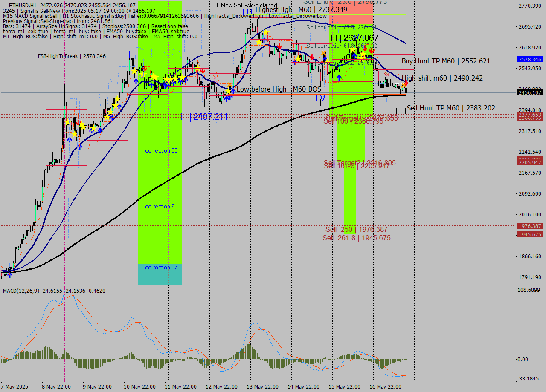Click the teal correction 87 block
Screen dimensions: 546x392
tap(160, 274)
